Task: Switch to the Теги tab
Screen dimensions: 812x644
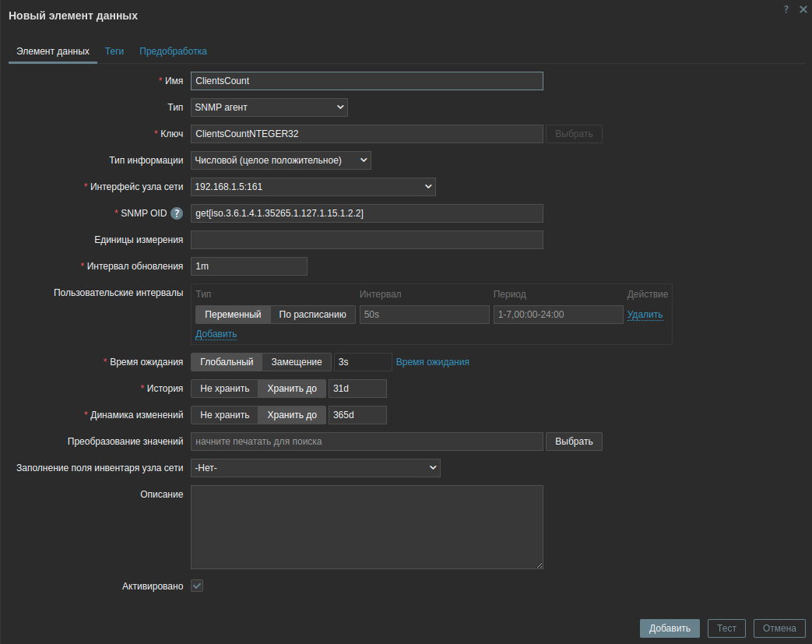Action: (x=114, y=51)
